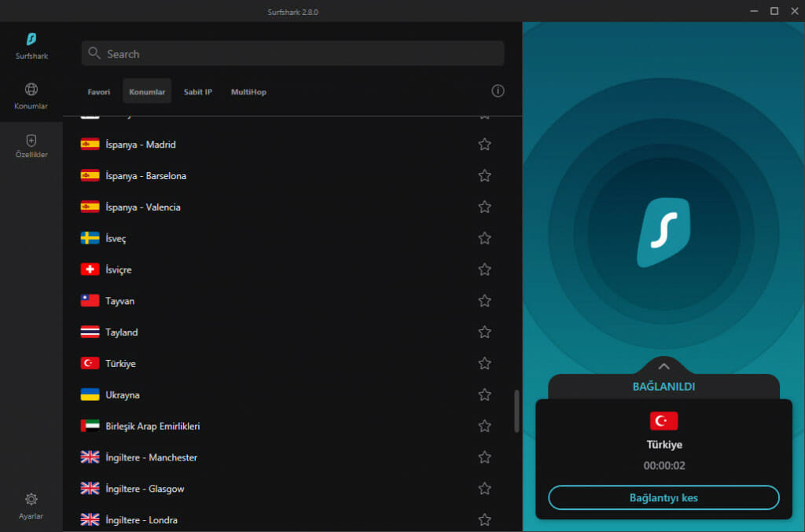Maximize the Surfshark window
This screenshot has height=532, width=805.
(x=774, y=11)
